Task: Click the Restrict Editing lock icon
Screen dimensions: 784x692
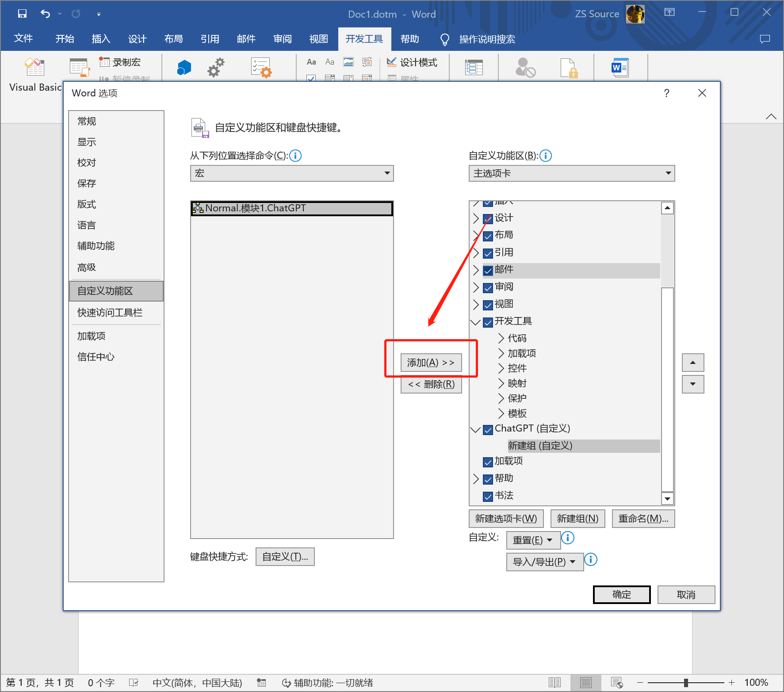Action: tap(568, 68)
